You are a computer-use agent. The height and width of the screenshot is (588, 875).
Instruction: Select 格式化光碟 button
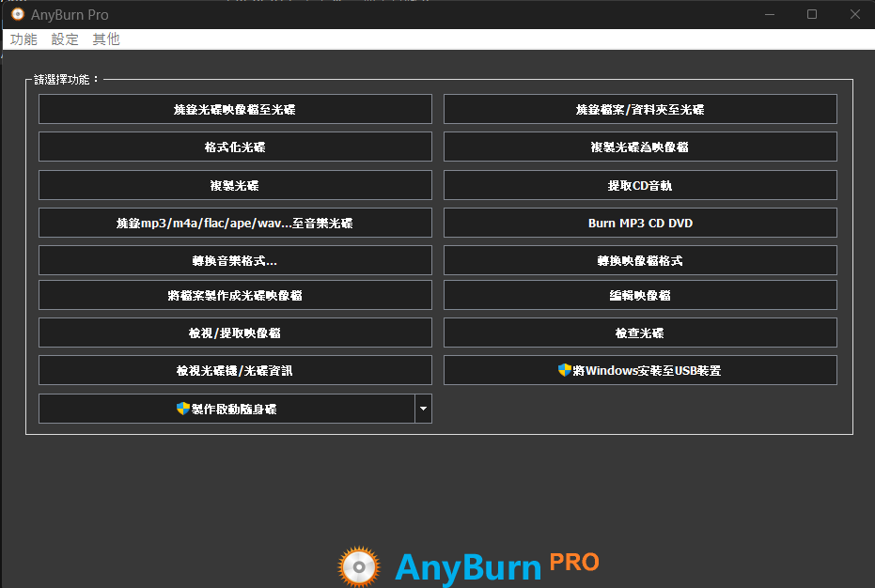235,147
